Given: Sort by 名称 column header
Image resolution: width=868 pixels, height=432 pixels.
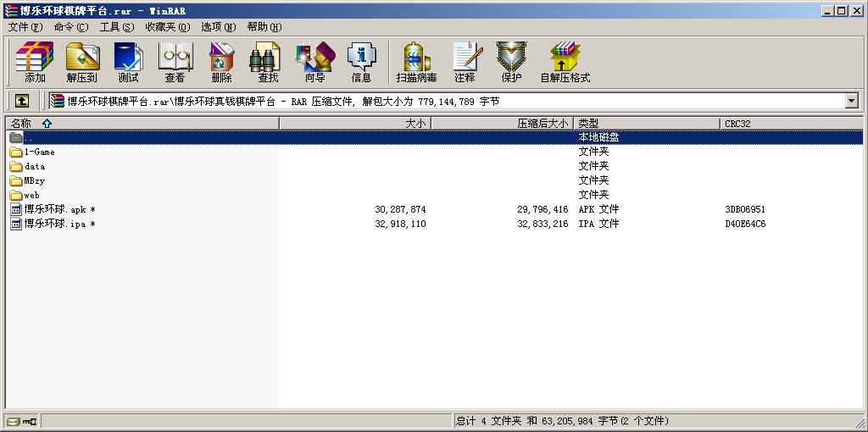Looking at the screenshot, I should point(142,124).
